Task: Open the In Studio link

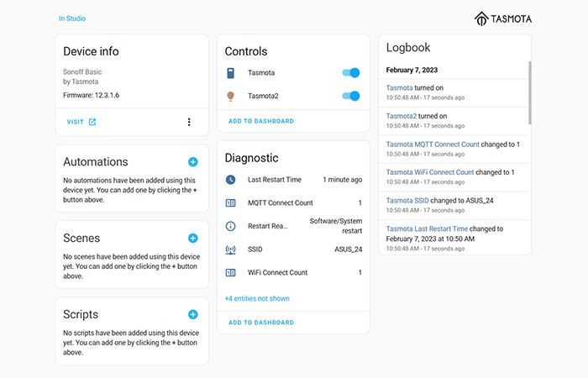Action: pyautogui.click(x=72, y=18)
